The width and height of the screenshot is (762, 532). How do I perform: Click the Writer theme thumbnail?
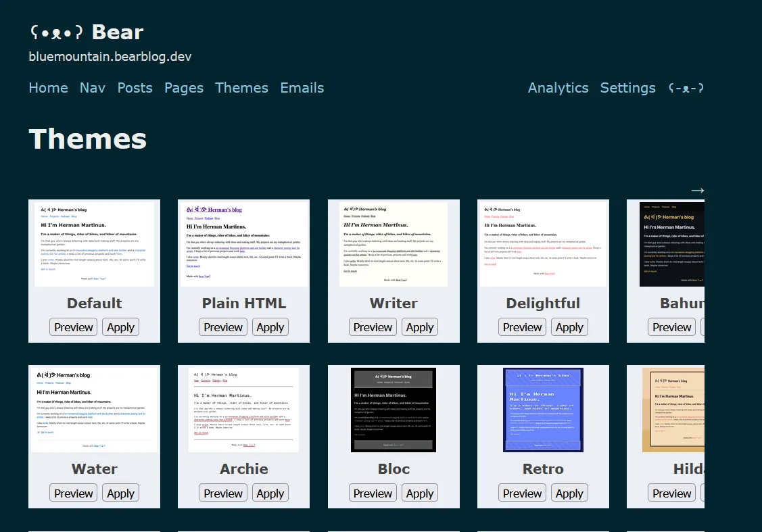coord(394,245)
